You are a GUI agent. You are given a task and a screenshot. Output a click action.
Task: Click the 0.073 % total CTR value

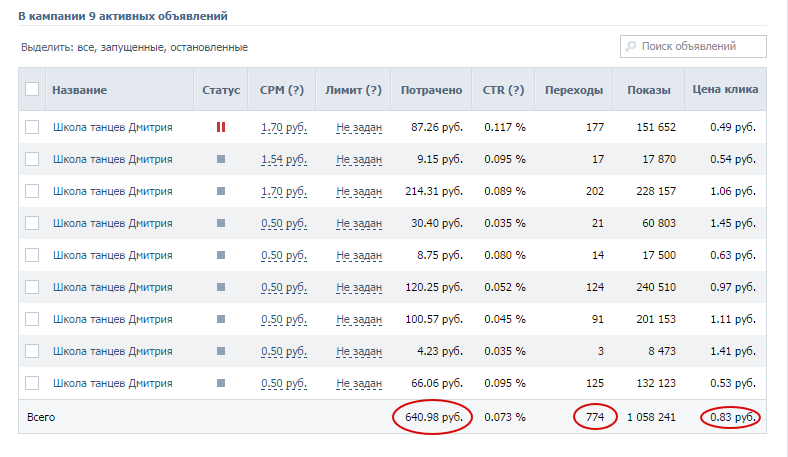pos(505,417)
